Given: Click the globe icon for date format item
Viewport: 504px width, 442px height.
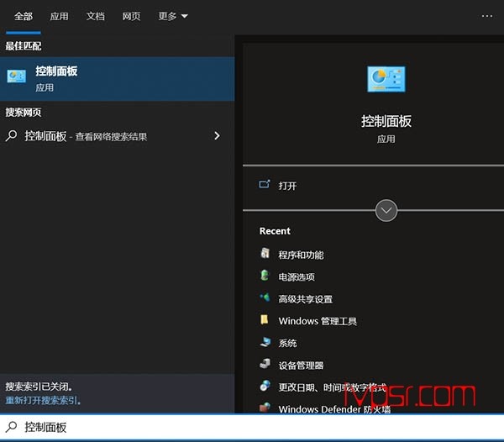Looking at the screenshot, I should coord(265,386).
